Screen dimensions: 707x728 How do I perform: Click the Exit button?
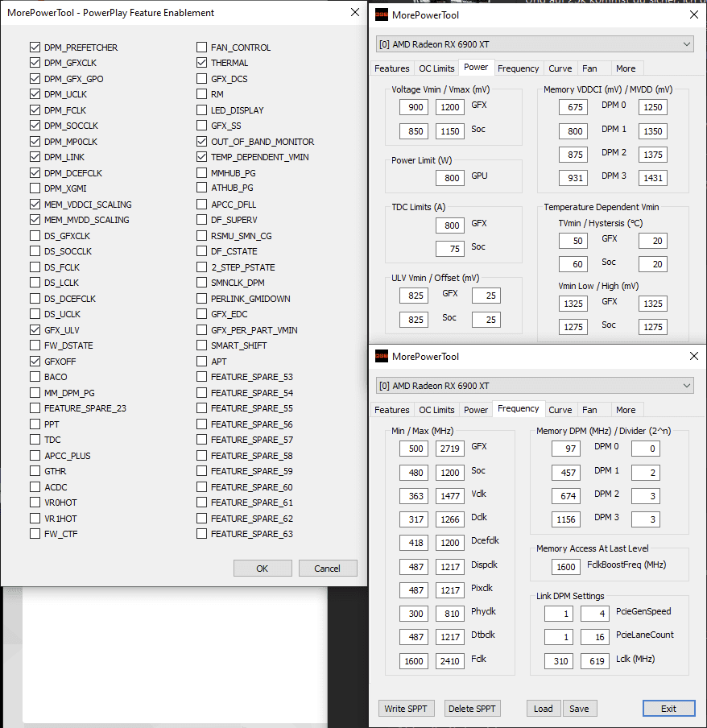tap(668, 708)
